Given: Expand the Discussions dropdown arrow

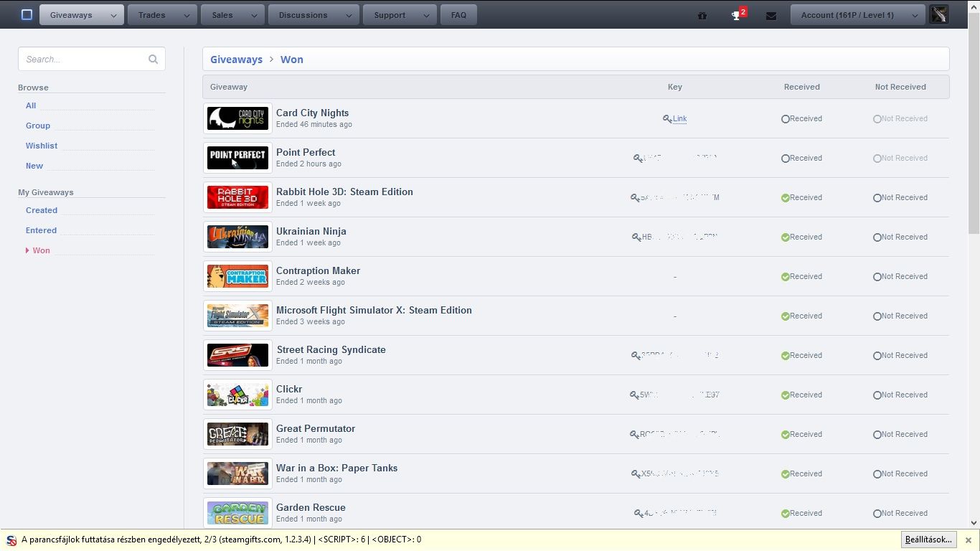Looking at the screenshot, I should tap(349, 15).
